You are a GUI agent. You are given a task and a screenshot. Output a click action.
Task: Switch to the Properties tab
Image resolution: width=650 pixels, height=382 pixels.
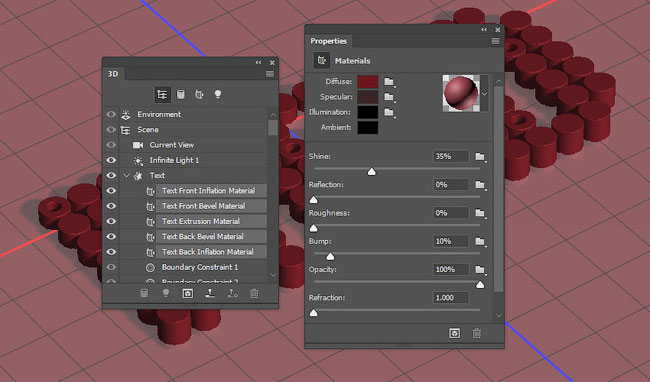pos(328,41)
